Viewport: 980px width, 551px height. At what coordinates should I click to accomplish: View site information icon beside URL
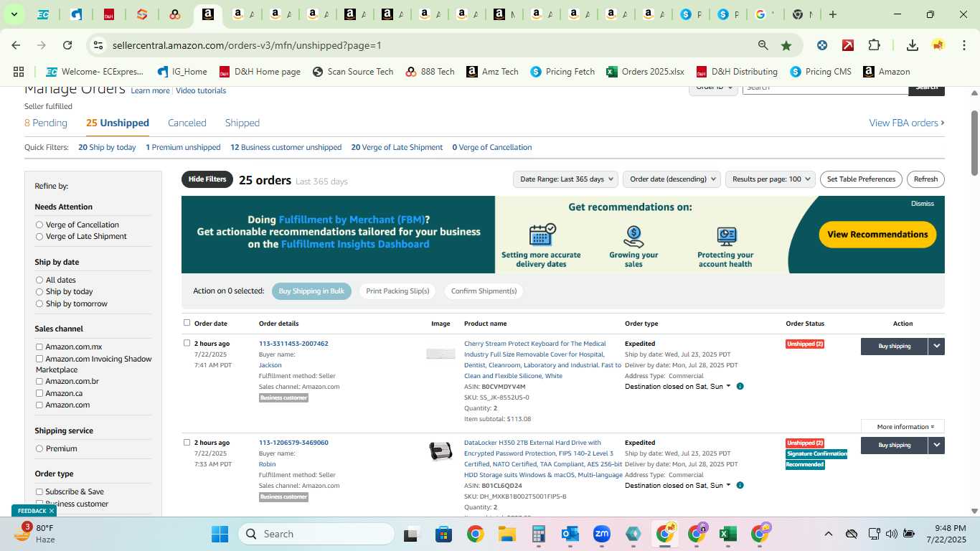coord(98,45)
